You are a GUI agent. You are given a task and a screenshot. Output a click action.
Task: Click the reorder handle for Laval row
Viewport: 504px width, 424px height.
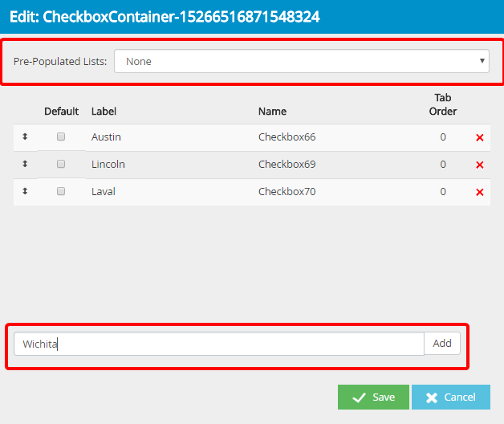click(x=25, y=192)
